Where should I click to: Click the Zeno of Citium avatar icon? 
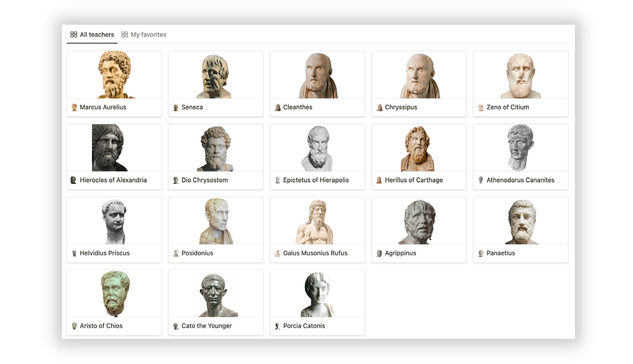point(481,107)
